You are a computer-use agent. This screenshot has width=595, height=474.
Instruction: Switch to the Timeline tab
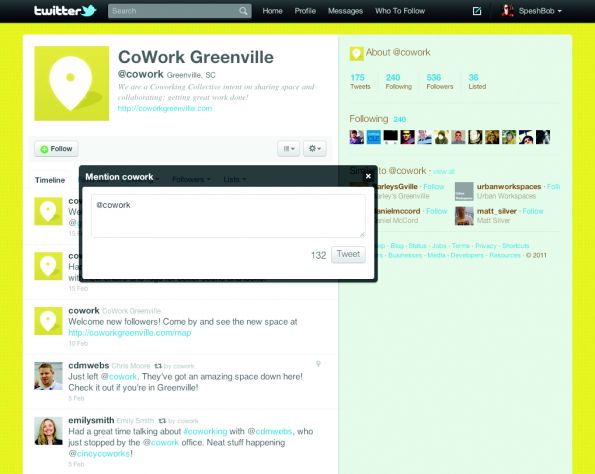50,180
